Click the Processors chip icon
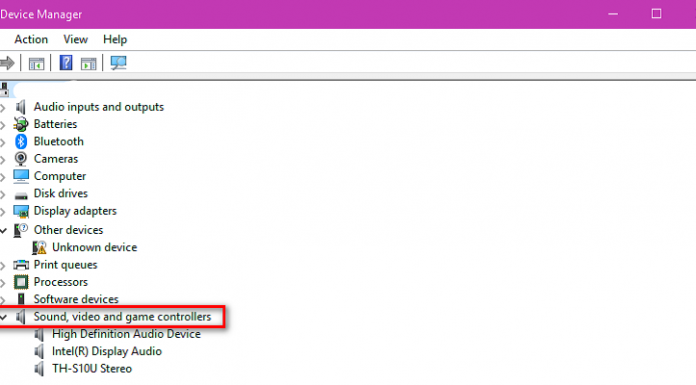 (21, 282)
